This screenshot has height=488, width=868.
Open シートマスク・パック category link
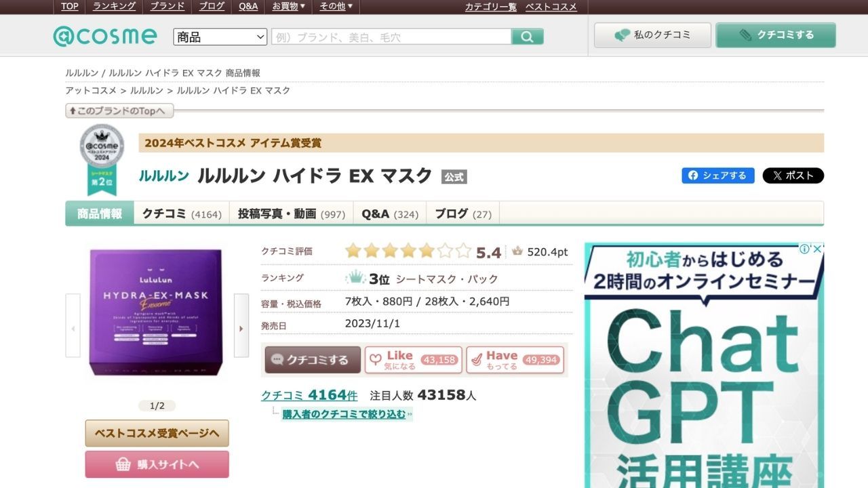[x=447, y=279]
